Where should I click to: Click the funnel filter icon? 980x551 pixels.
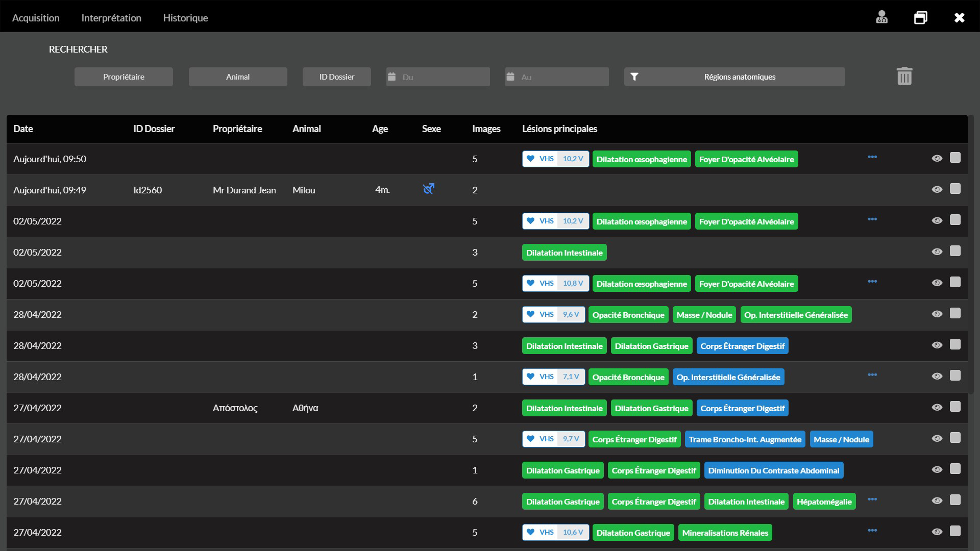(634, 77)
